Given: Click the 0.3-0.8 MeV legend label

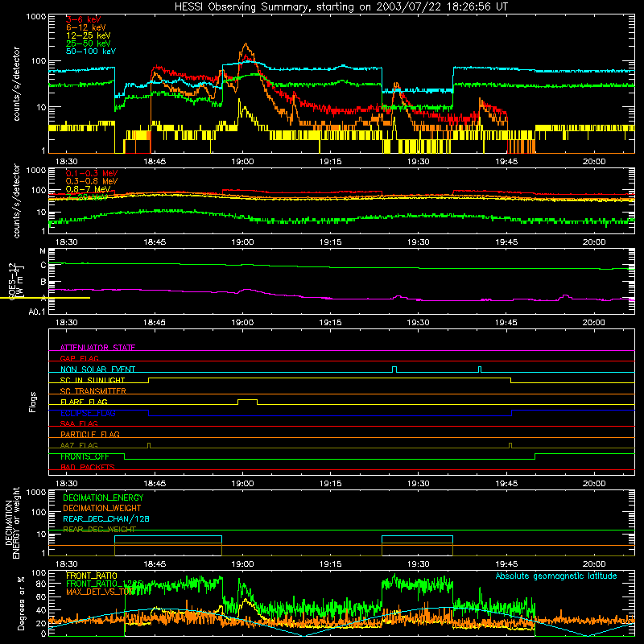Looking at the screenshot, I should click(92, 181).
